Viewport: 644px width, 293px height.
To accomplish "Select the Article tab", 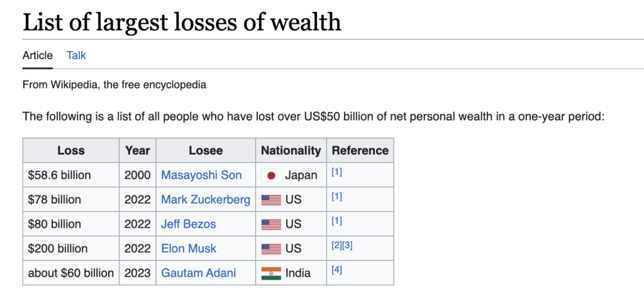I will tap(38, 55).
